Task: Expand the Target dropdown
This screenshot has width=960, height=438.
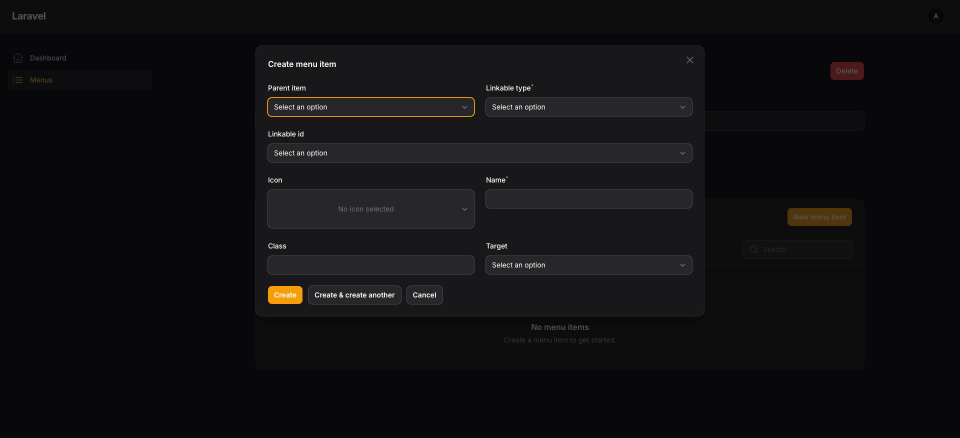Action: point(588,265)
